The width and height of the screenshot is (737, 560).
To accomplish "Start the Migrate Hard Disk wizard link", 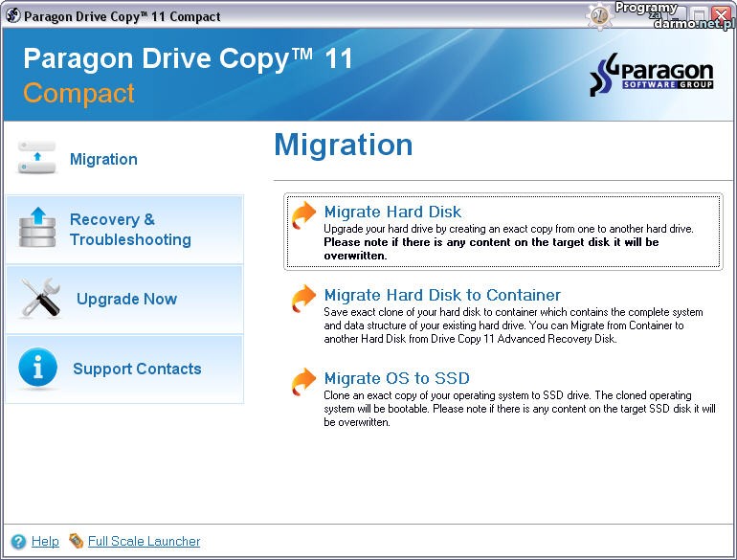I will (x=392, y=213).
